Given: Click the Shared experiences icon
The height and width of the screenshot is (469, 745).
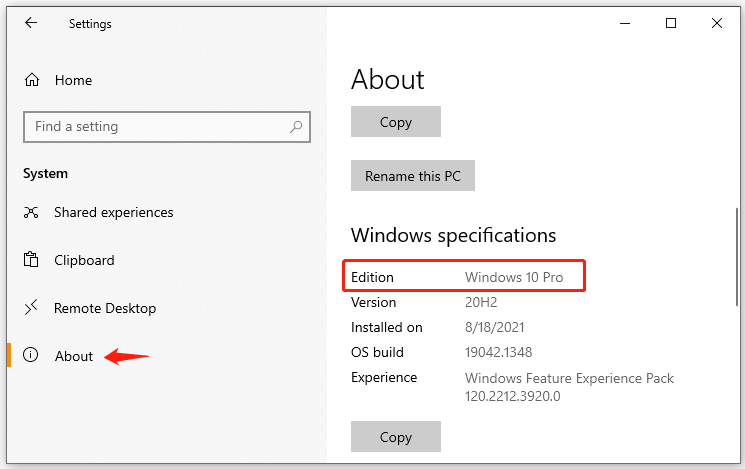Looking at the screenshot, I should tap(31, 212).
